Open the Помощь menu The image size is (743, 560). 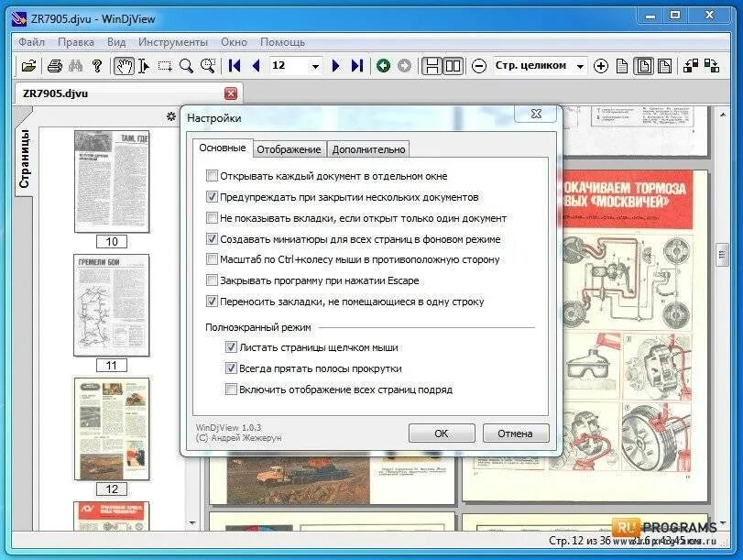[x=282, y=42]
